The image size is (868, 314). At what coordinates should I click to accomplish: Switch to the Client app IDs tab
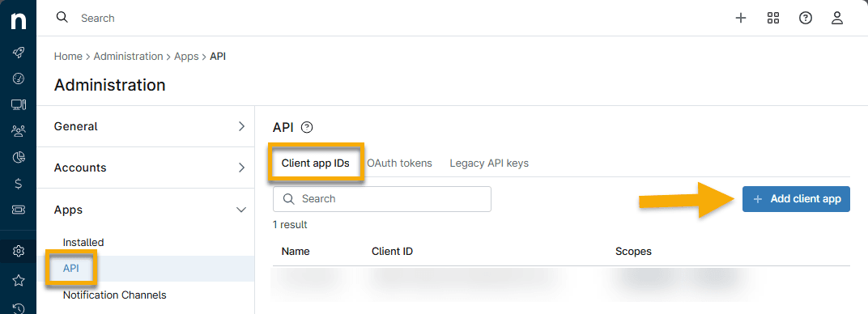[x=316, y=163]
